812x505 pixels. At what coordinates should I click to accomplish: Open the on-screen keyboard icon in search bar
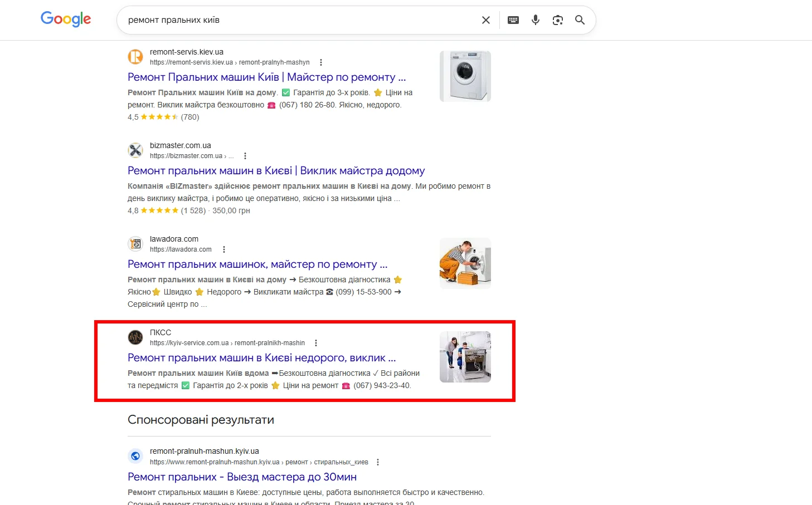point(513,19)
